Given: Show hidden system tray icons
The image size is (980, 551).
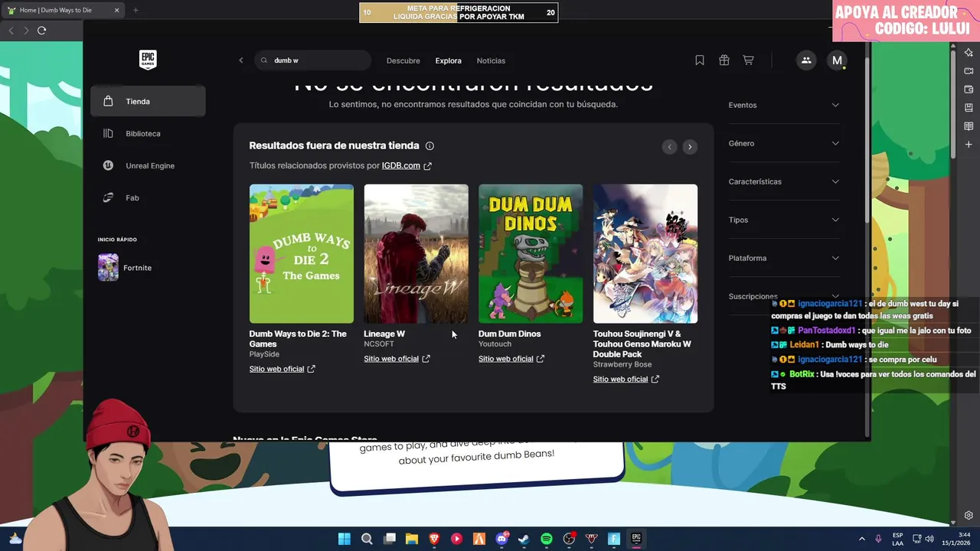Looking at the screenshot, I should 861,539.
